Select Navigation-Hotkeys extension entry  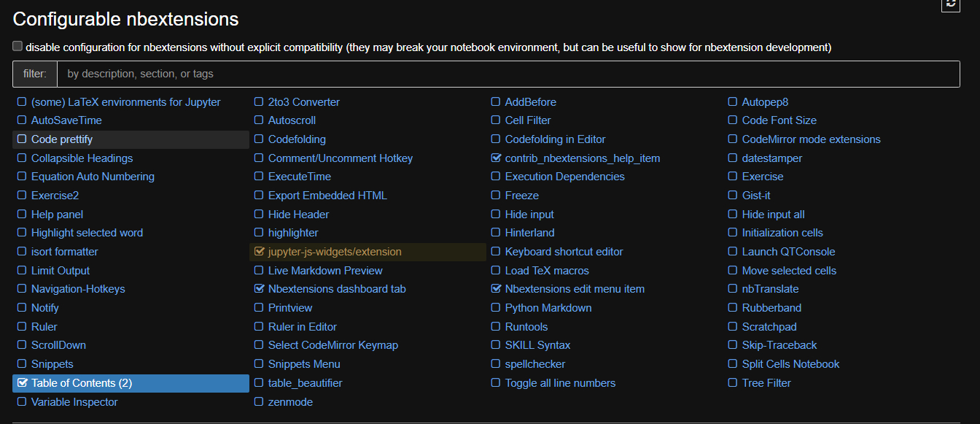(x=78, y=289)
